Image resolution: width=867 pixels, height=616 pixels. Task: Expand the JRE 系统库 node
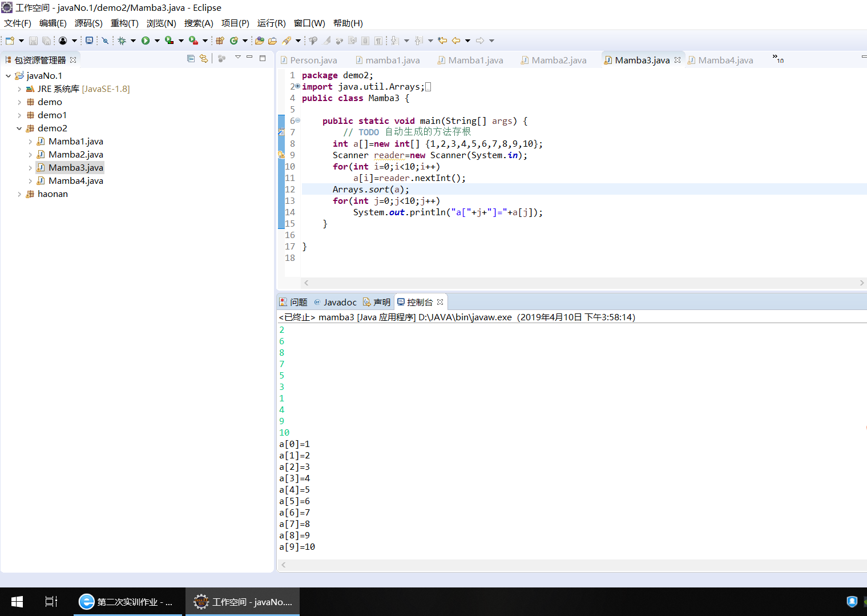[19, 89]
